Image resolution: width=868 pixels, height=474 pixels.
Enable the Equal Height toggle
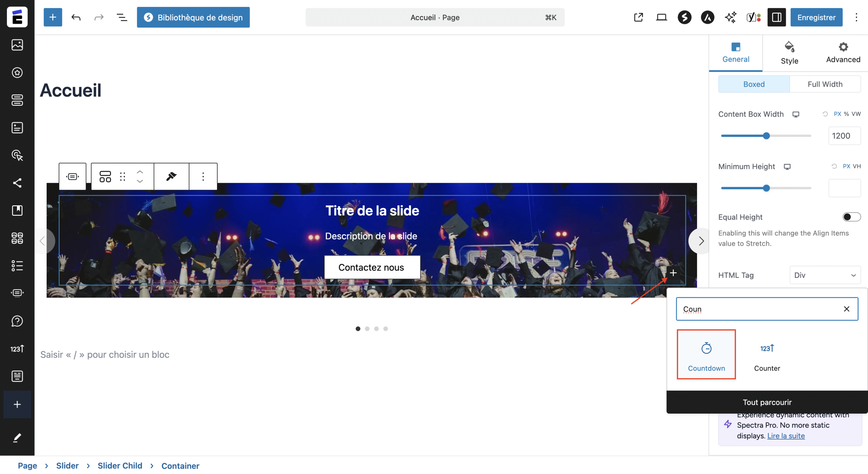click(x=851, y=217)
